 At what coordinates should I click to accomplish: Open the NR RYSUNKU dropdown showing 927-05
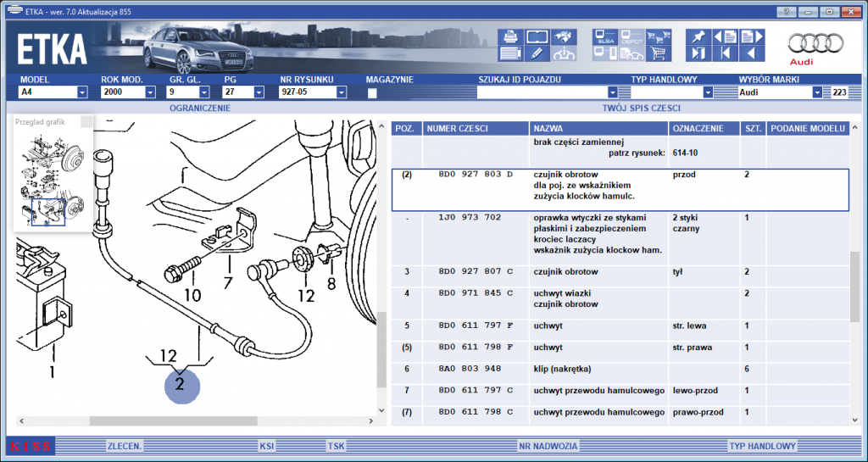click(342, 92)
